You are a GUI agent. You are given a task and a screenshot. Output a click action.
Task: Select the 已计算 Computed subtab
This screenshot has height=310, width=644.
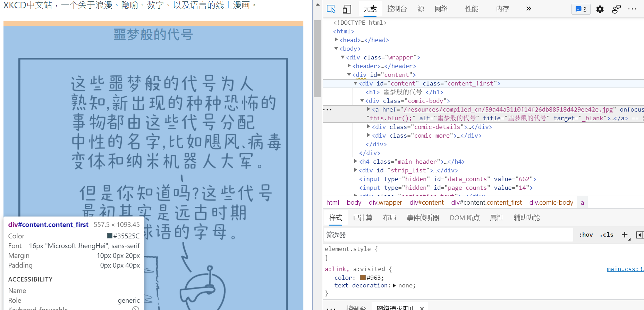[363, 218]
